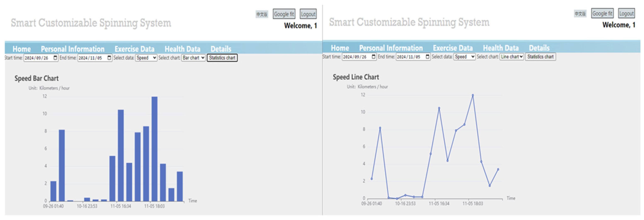
Task: Open Details tab in left navigation
Action: click(221, 49)
